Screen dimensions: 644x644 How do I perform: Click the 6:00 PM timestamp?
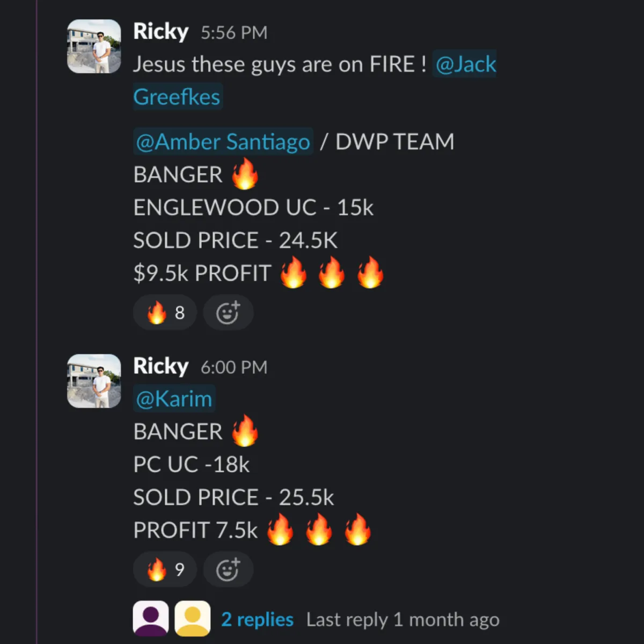[234, 367]
